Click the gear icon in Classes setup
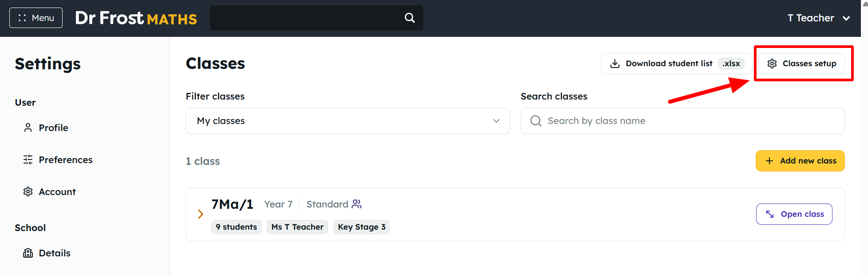Screen dimensions: 868x275 click(x=772, y=64)
